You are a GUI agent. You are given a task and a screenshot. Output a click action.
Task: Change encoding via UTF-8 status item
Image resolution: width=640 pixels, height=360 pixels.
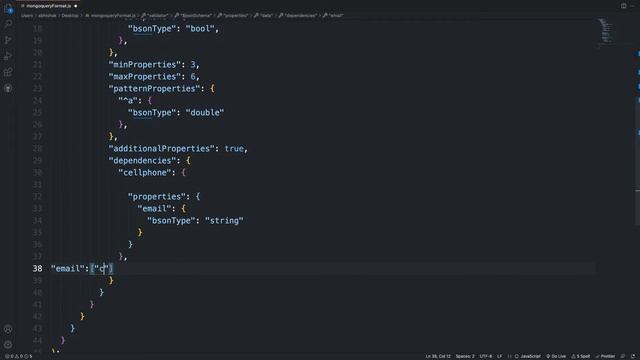tap(486, 356)
